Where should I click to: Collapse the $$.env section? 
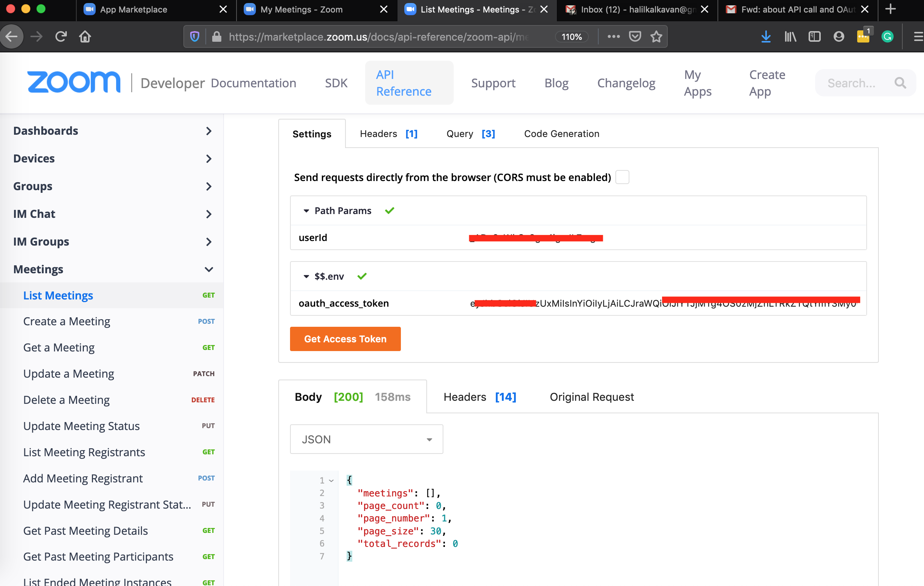(306, 277)
